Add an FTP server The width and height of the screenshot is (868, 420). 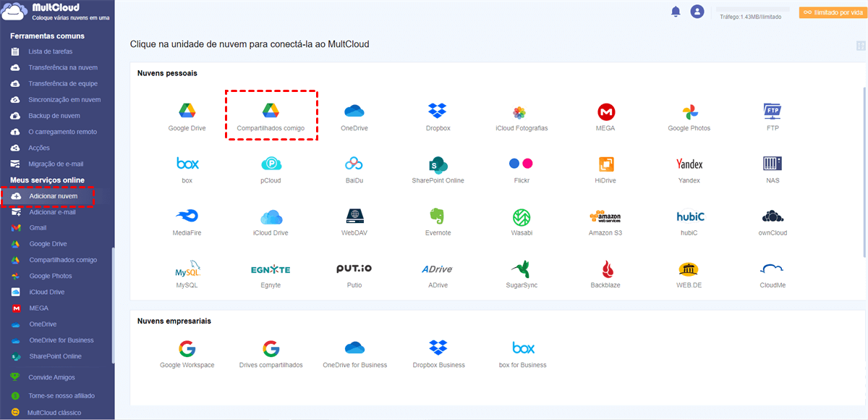tap(773, 117)
